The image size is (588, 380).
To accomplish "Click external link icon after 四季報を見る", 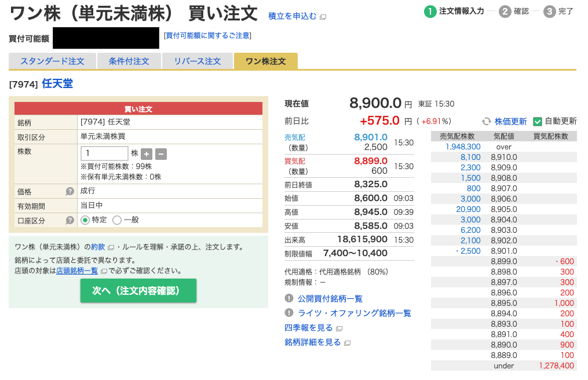I will click(x=339, y=328).
